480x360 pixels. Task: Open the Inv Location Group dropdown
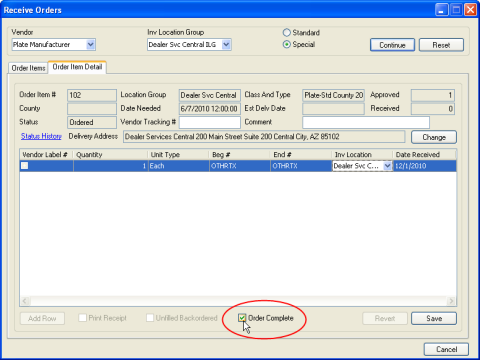tap(226, 44)
